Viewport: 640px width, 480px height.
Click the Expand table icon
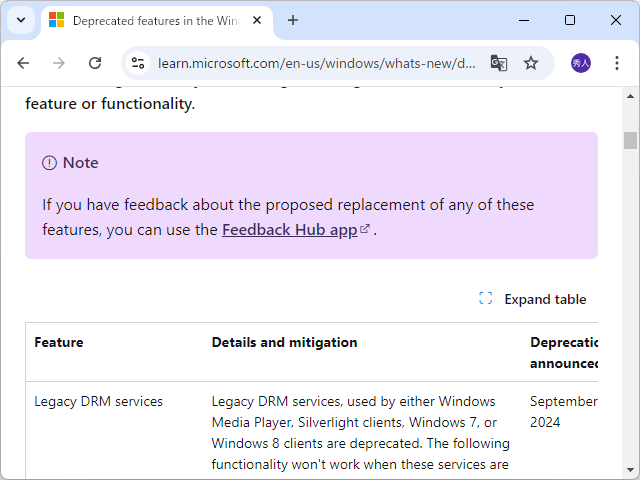click(486, 299)
